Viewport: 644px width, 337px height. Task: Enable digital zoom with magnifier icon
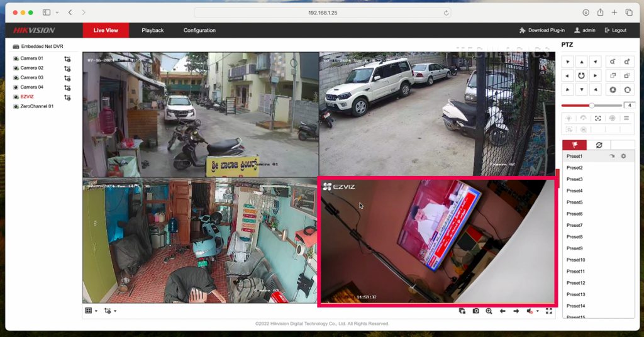point(489,311)
